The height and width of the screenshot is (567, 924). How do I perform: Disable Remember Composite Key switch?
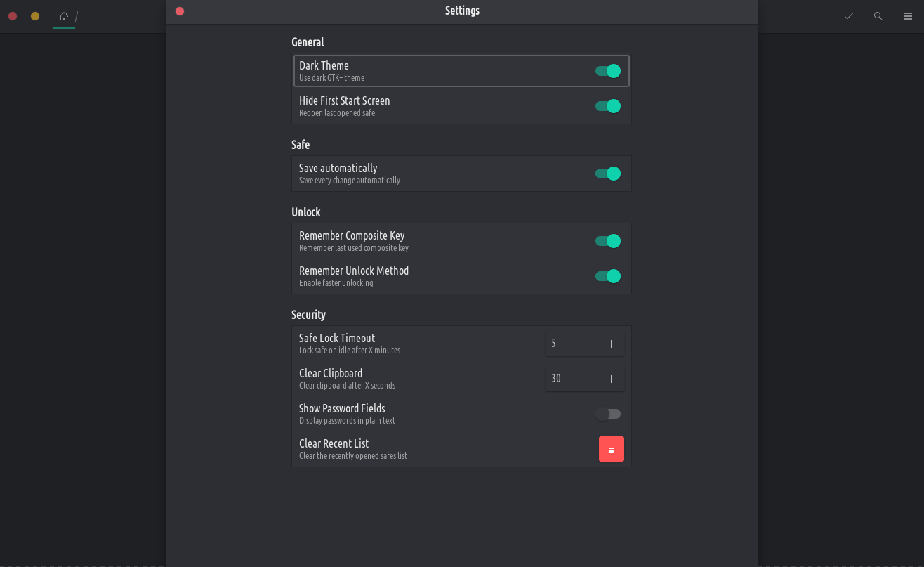tap(608, 241)
